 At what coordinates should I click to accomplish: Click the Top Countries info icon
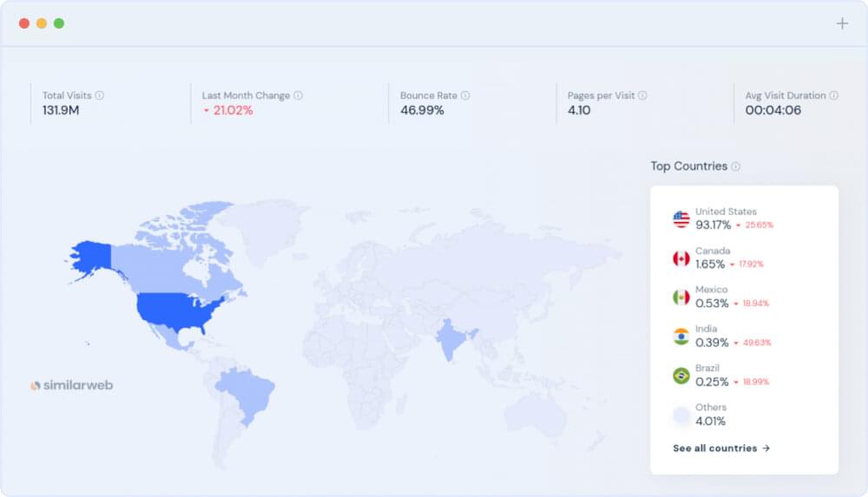(736, 167)
